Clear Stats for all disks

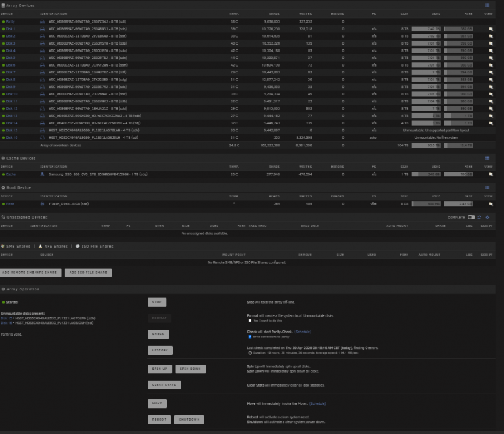click(165, 385)
